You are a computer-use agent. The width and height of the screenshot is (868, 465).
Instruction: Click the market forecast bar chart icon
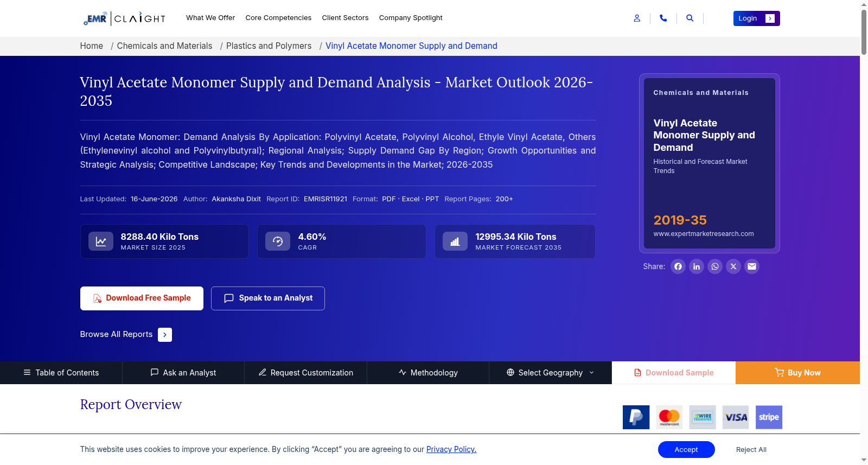click(455, 241)
